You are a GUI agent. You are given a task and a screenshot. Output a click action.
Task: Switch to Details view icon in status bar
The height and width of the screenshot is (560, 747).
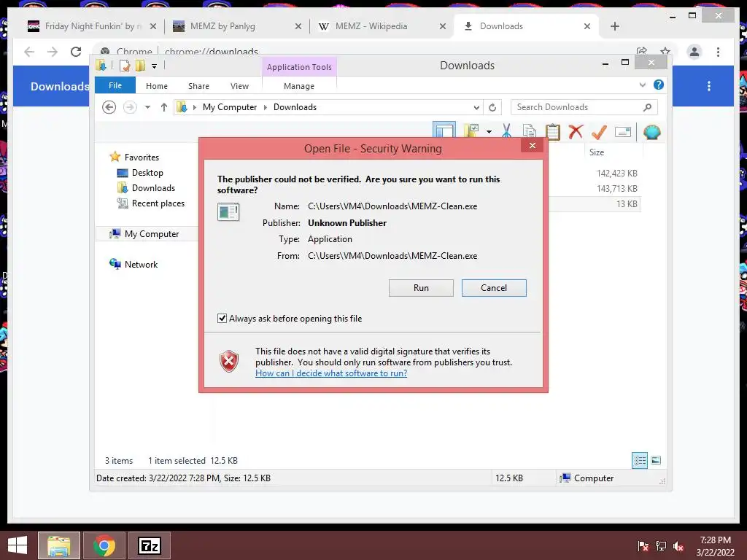pos(640,460)
